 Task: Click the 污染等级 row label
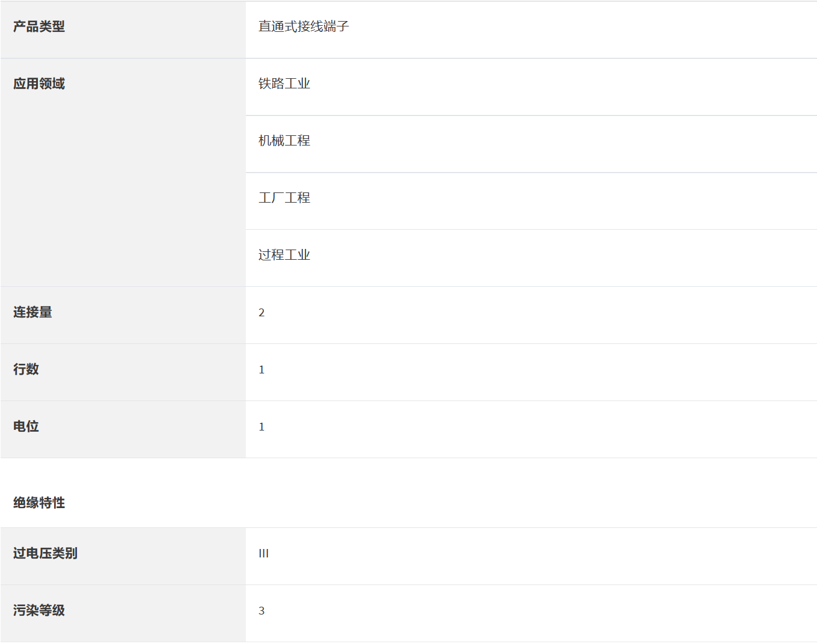point(39,610)
